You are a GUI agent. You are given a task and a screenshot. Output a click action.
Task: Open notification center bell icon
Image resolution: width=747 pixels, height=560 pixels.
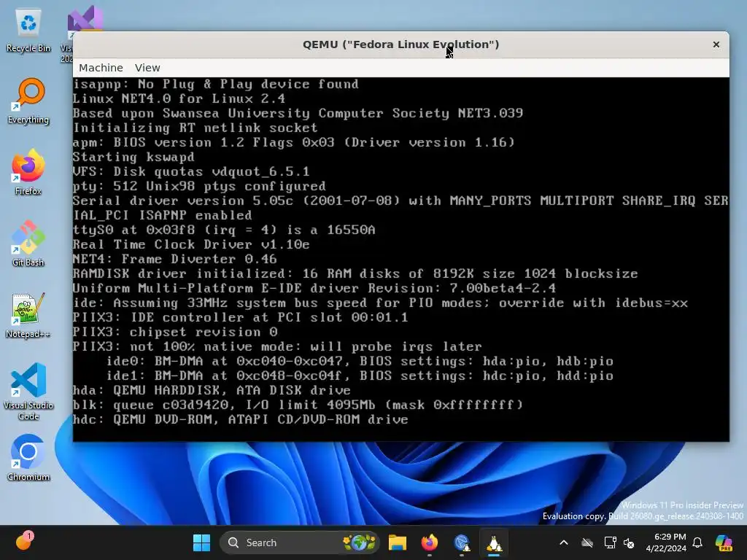tap(697, 542)
